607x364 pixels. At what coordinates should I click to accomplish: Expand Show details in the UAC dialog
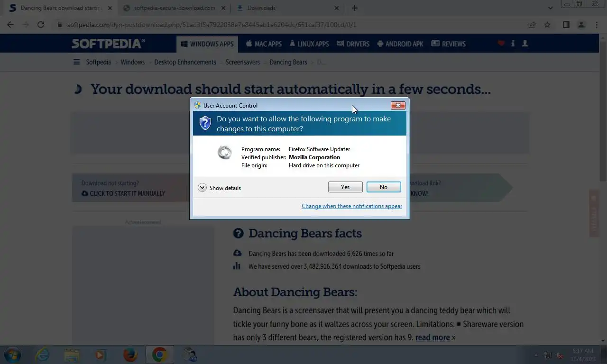(x=220, y=188)
